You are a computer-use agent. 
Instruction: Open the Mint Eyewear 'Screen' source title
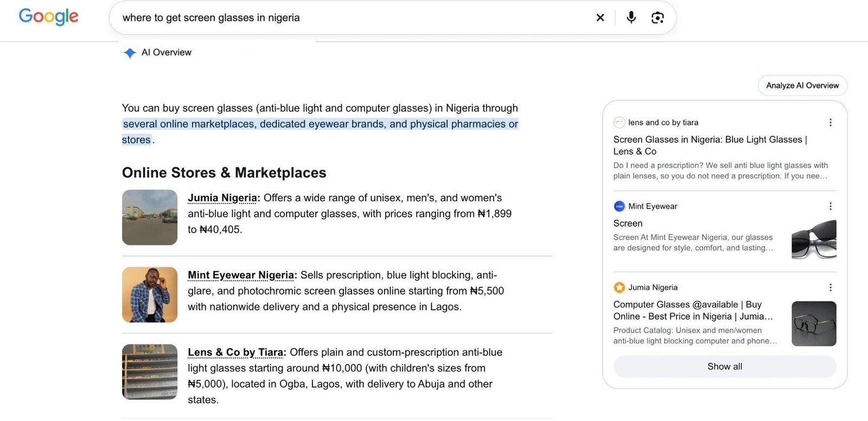tap(628, 224)
